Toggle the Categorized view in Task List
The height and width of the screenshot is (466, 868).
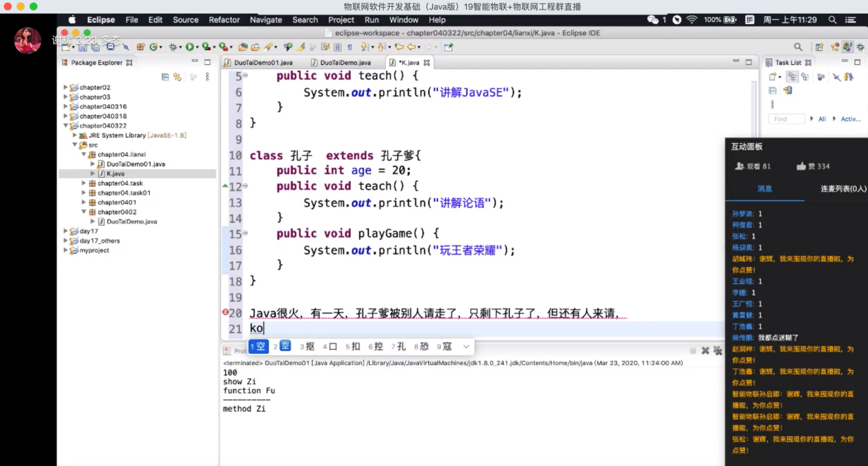tap(792, 77)
